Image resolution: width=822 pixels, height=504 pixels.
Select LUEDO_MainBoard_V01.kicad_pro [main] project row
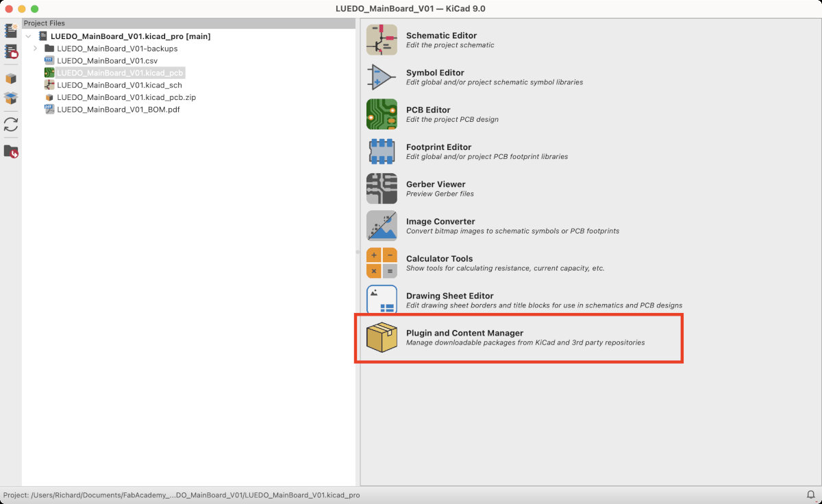131,36
